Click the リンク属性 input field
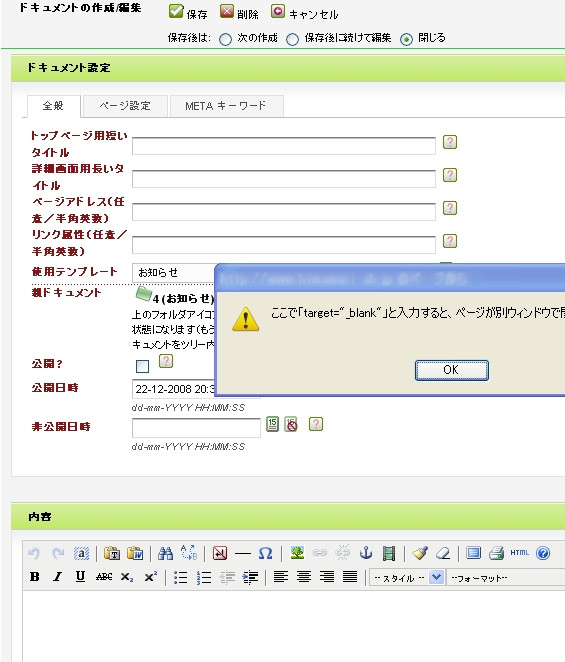 pos(284,245)
